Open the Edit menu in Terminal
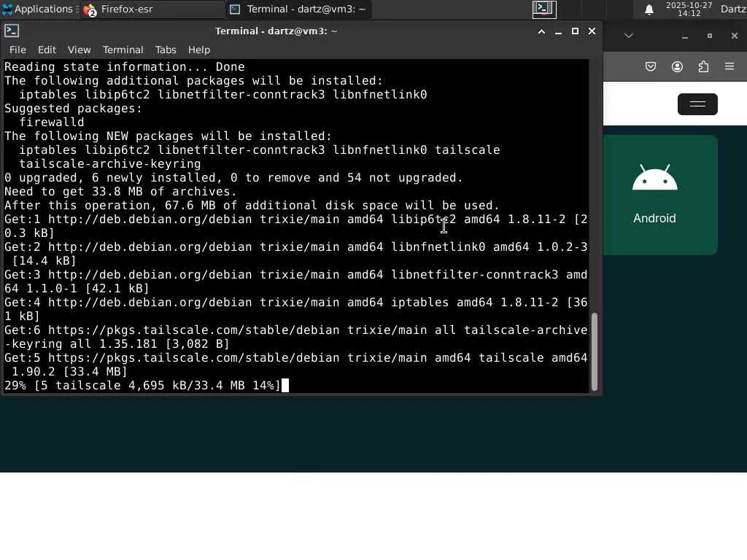This screenshot has width=747, height=560. [47, 50]
